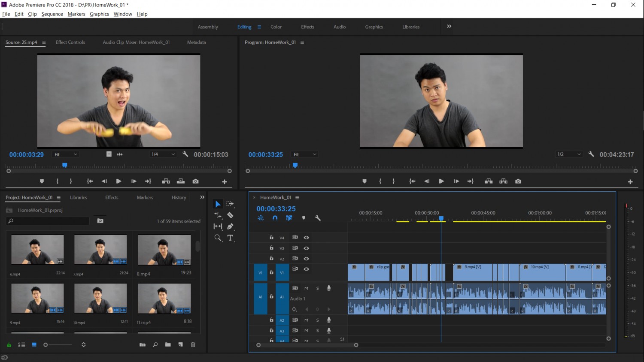
Task: Open the Sequence menu
Action: pyautogui.click(x=52, y=14)
